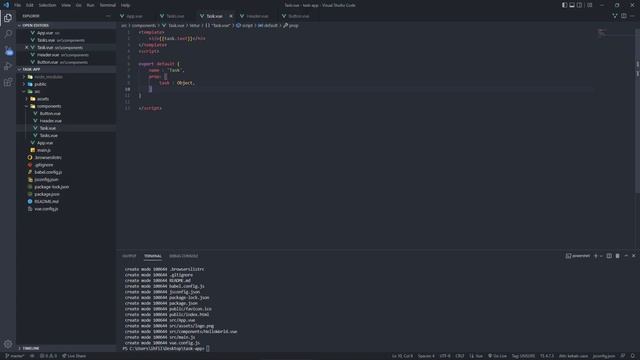640x360 pixels.
Task: Click Go Live in status bar
Action: (x=497, y=356)
